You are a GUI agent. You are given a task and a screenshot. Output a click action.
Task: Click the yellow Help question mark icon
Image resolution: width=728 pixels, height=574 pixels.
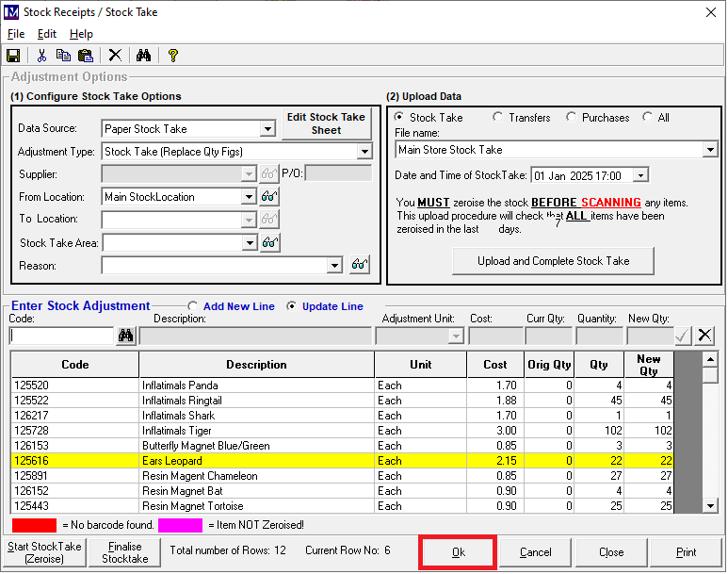click(173, 56)
